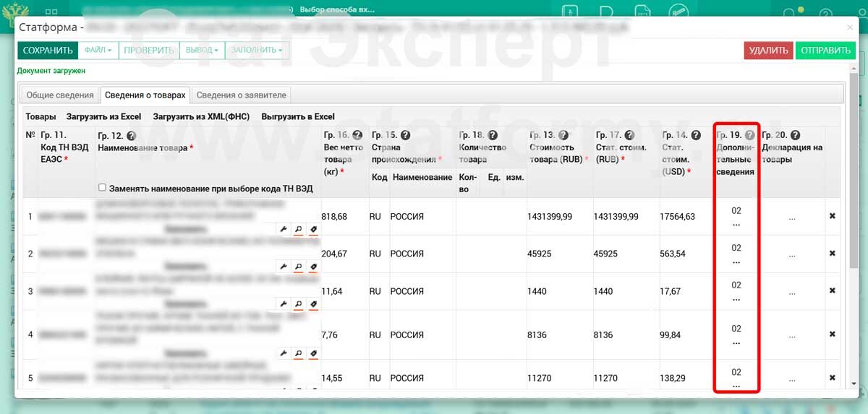Viewport: 868px width, 414px height.
Task: Choose Загрузить из Excel
Action: tap(103, 116)
